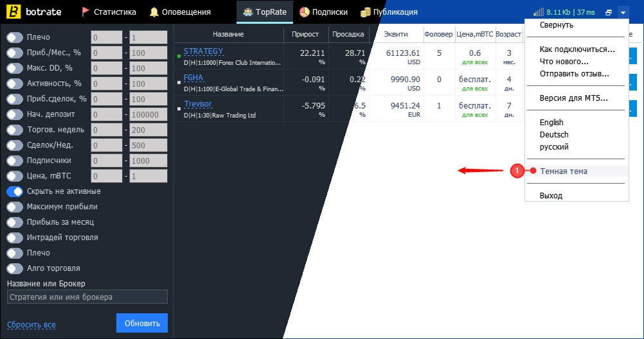Switch language to русский
The image size is (644, 339).
pos(553,147)
